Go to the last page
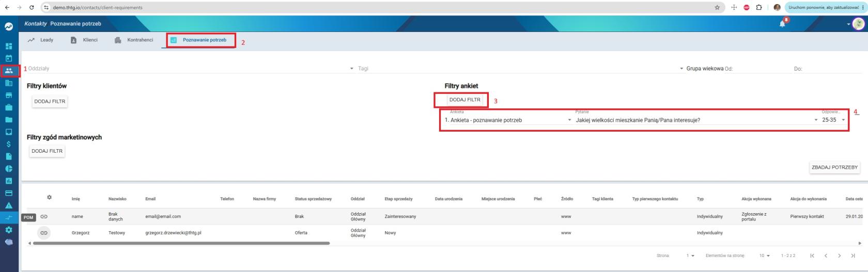 pos(853,255)
